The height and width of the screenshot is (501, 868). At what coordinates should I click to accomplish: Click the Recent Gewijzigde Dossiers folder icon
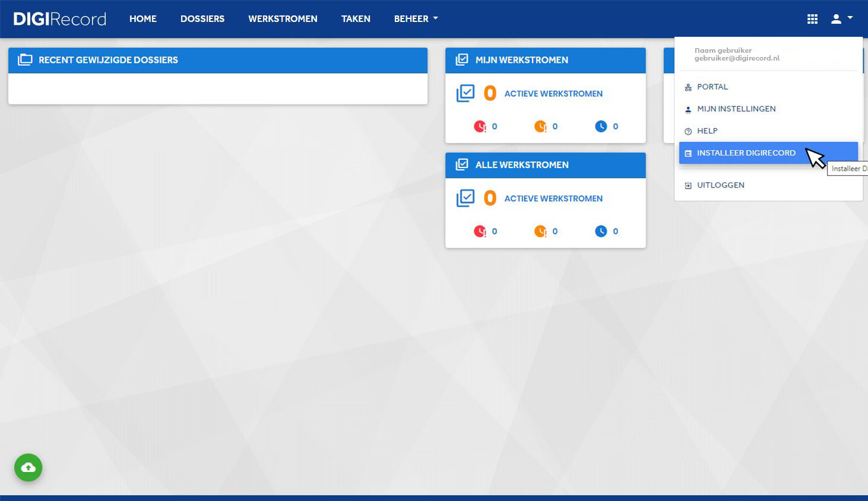tap(25, 60)
